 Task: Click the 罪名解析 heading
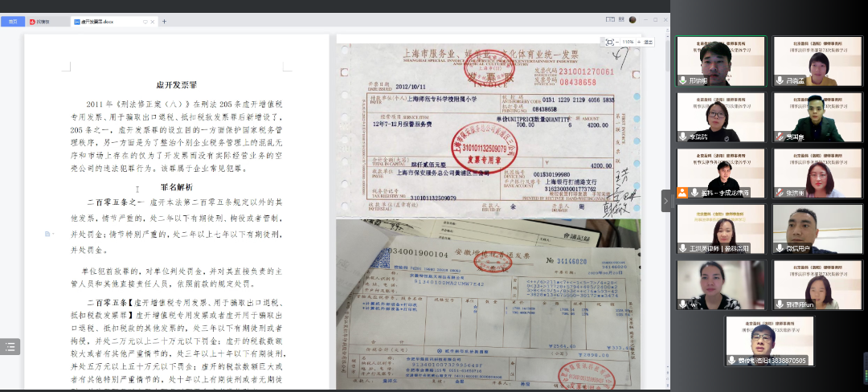[177, 187]
